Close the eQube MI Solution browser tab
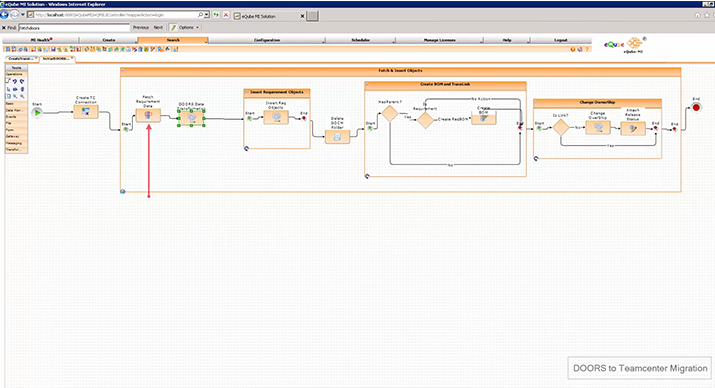Screen dimensions: 715x388 point(302,16)
